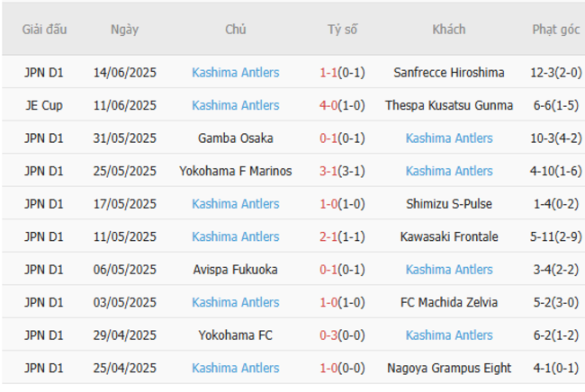The width and height of the screenshot is (585, 392).
Task: Click the "Phạt góc" column header
Action: (555, 29)
